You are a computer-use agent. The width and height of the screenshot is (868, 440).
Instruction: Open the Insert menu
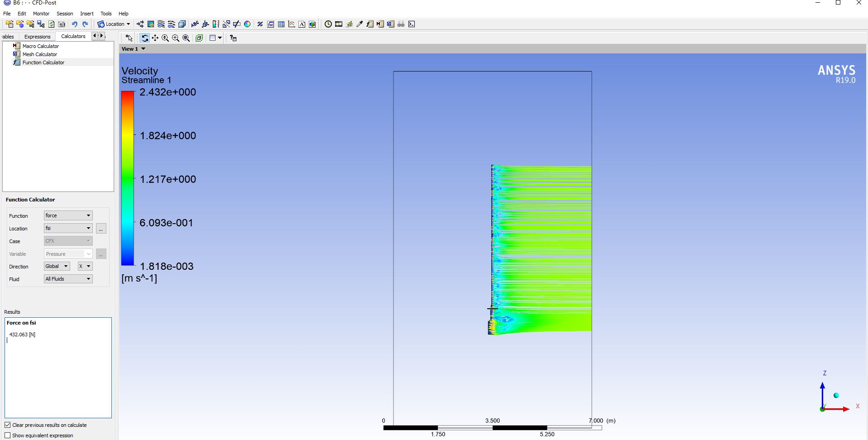point(87,14)
